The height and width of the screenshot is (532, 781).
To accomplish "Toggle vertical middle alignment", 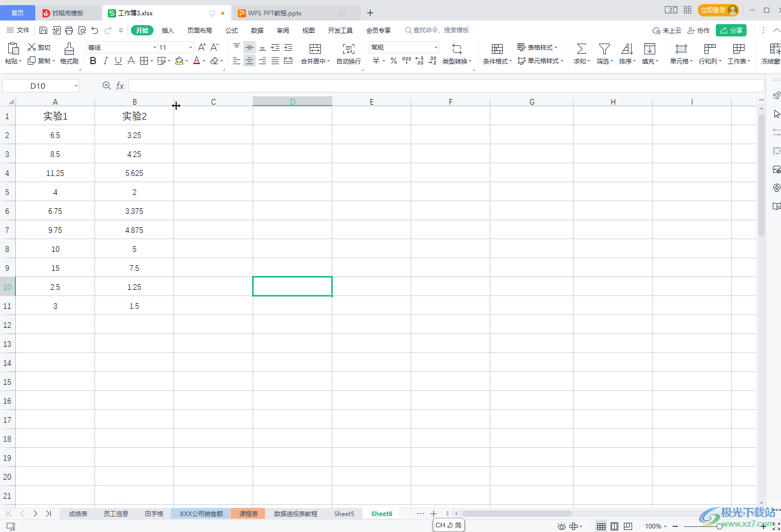I will pyautogui.click(x=250, y=47).
